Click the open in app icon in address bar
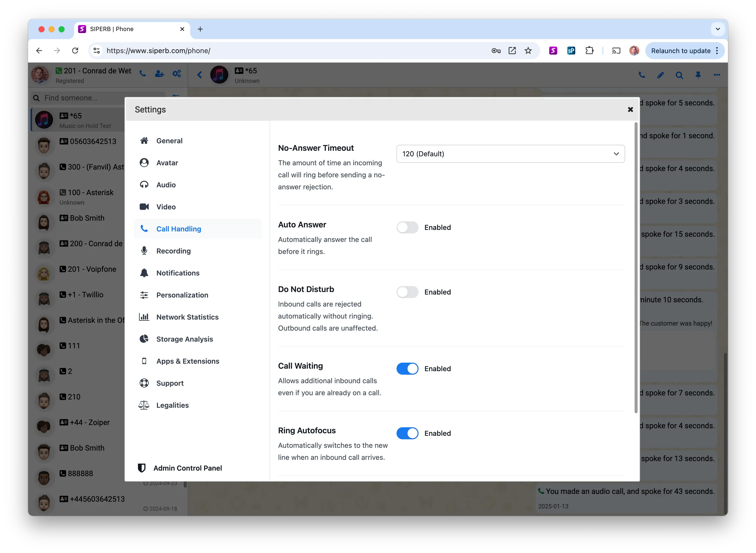The width and height of the screenshot is (756, 553). (x=512, y=51)
